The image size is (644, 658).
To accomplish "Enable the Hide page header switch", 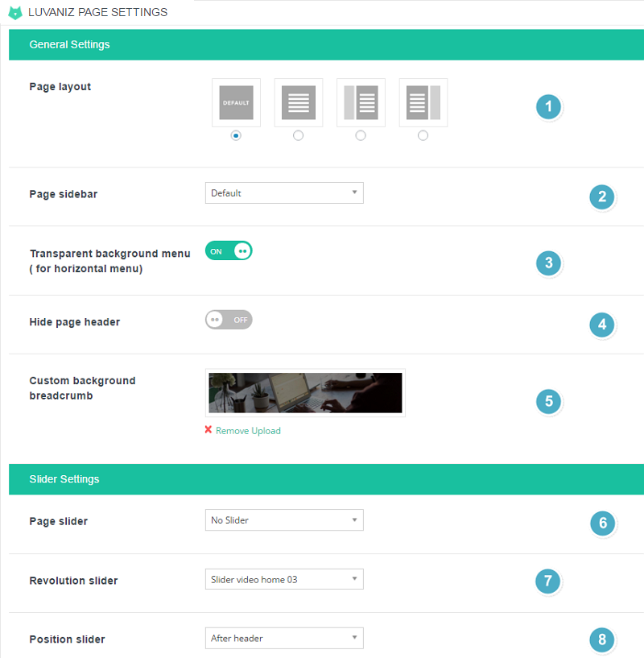I will (229, 320).
